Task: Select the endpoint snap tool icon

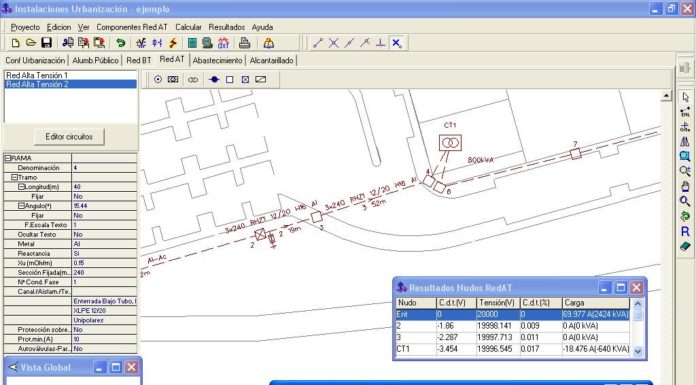Action: [318, 43]
